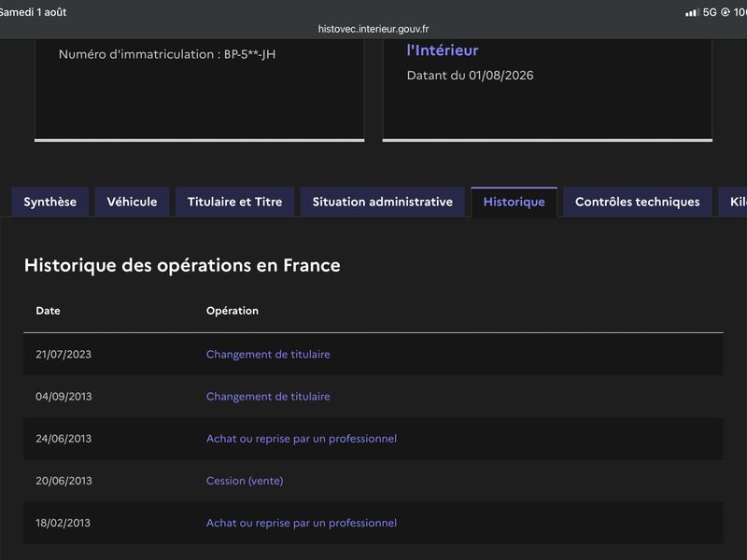Click Achat ou reprise par un professionnel 24/06/2013
The image size is (747, 560).
[302, 439]
